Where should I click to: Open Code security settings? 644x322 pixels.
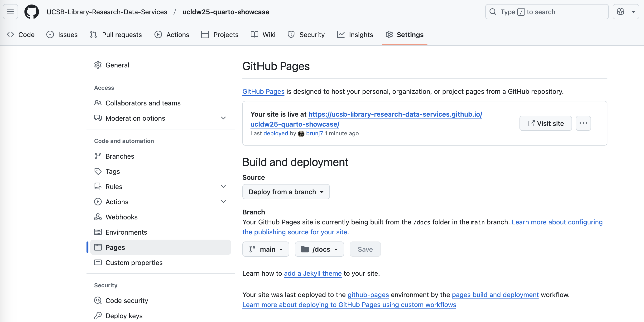click(x=126, y=300)
